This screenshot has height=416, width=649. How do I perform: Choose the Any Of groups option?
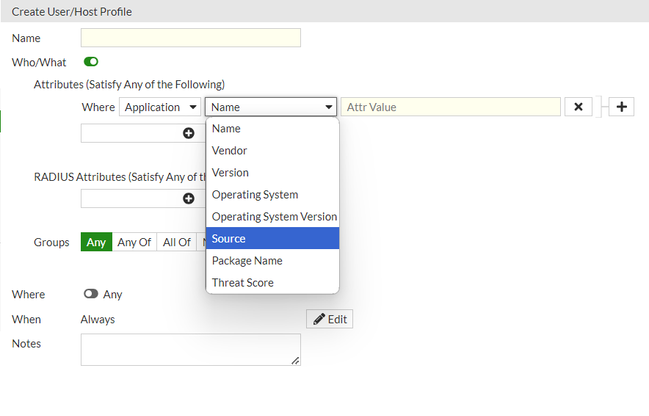[134, 242]
